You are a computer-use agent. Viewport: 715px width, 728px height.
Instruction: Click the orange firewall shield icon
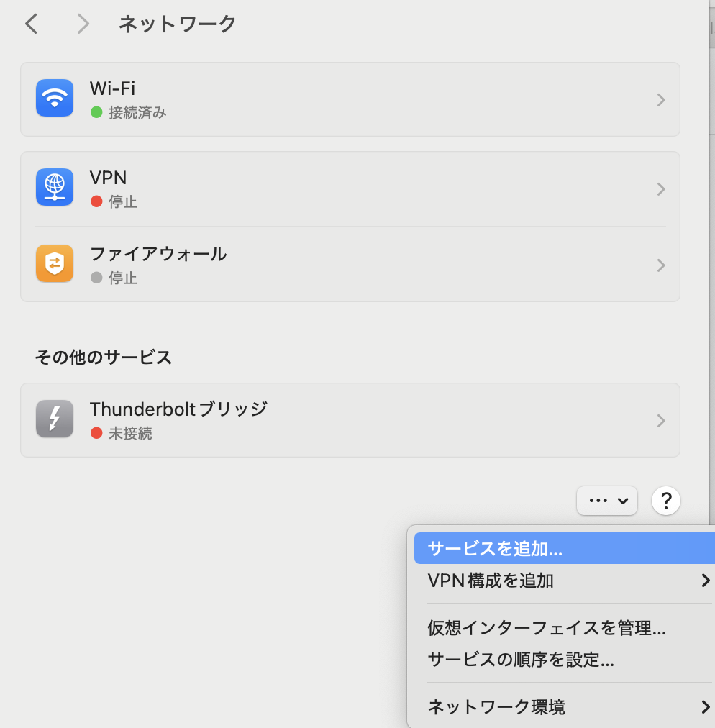coord(55,263)
